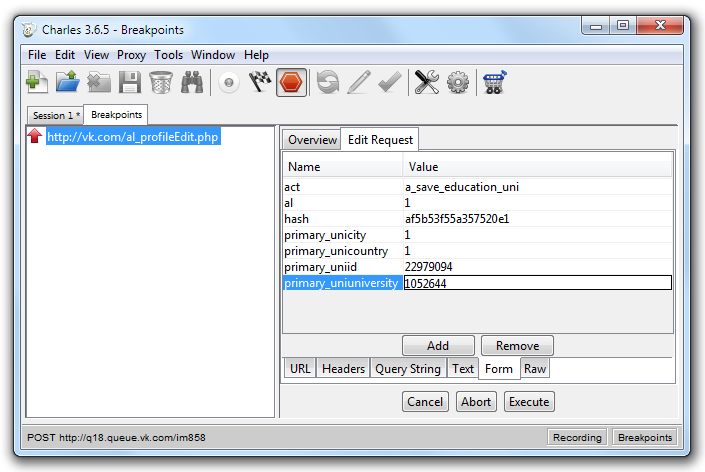This screenshot has width=705, height=472.
Task: Click the Close Session toolbar icon
Action: [x=99, y=82]
